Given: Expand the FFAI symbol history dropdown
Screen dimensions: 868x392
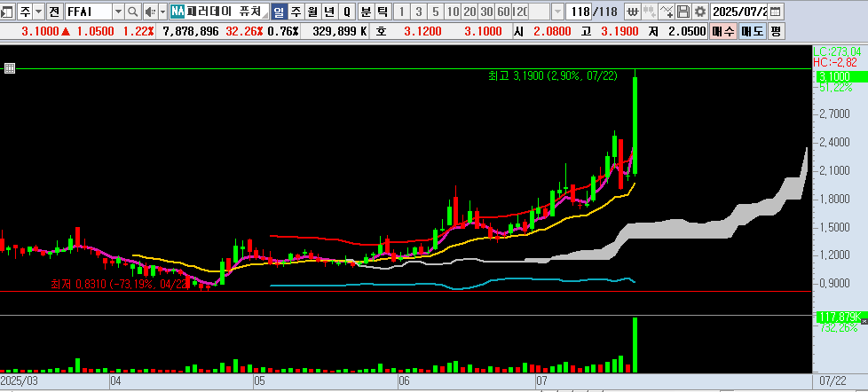Looking at the screenshot, I should (x=119, y=11).
